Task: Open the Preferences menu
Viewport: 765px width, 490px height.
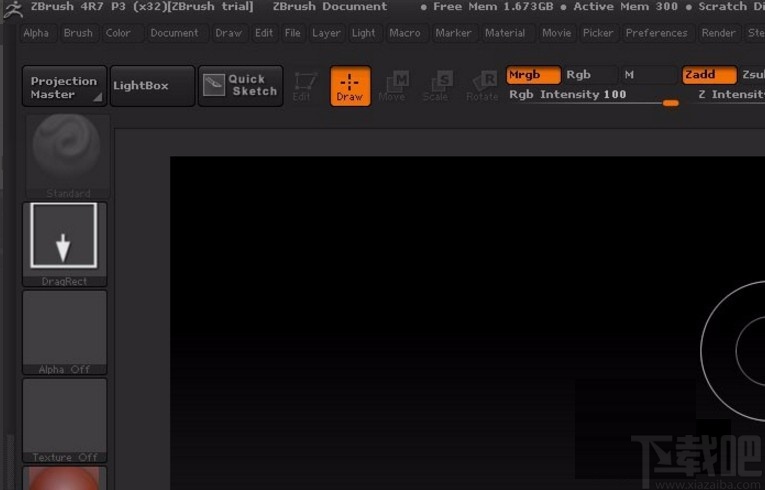Action: coord(657,33)
